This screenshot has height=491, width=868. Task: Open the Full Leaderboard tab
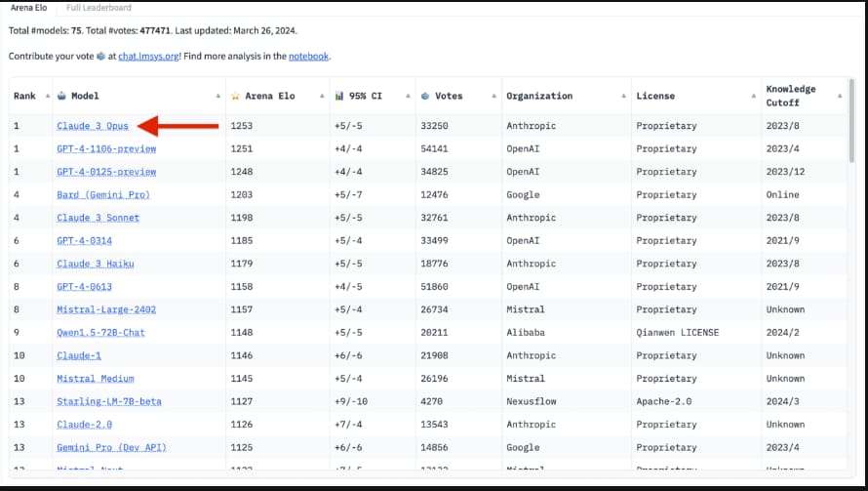99,8
